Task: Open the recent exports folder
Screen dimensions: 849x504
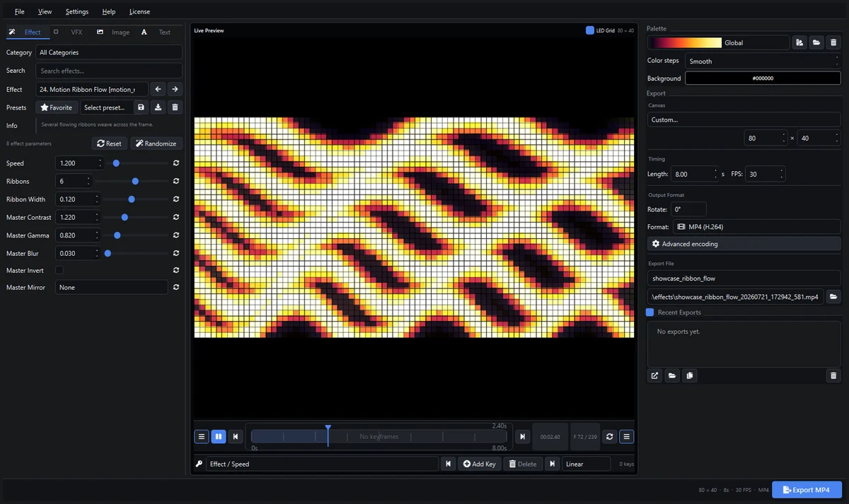Action: click(672, 375)
